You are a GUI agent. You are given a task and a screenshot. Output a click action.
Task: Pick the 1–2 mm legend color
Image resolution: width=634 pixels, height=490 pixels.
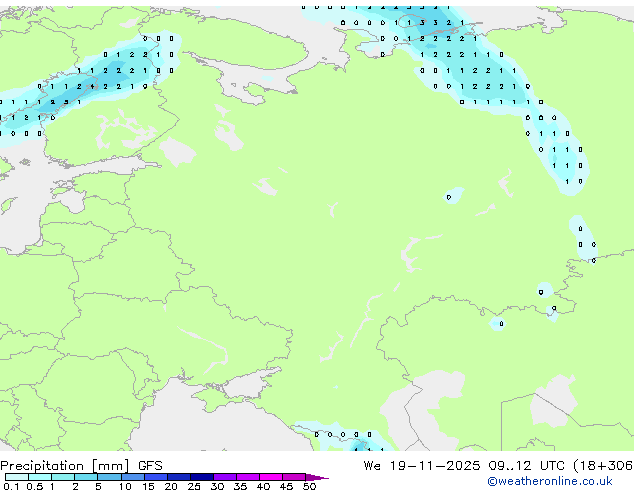point(63,477)
